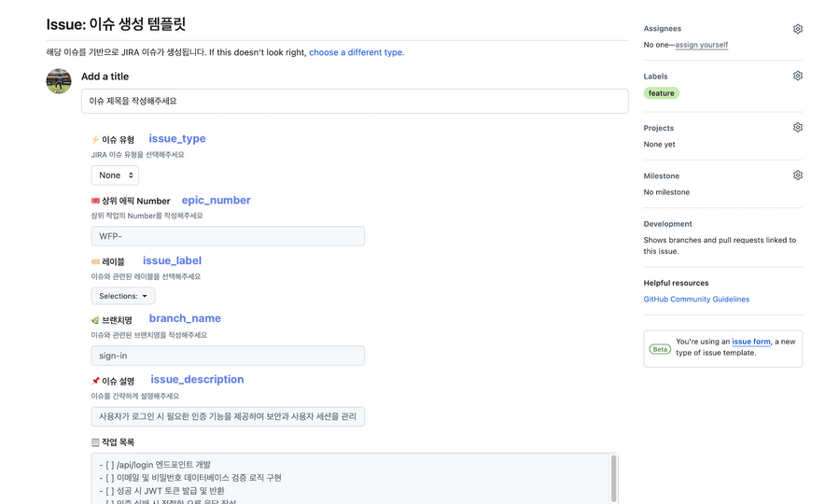840x504 pixels.
Task: Click the '이슈와 관련된 브랜치명을 작성해주세요' hint text
Action: 149,335
